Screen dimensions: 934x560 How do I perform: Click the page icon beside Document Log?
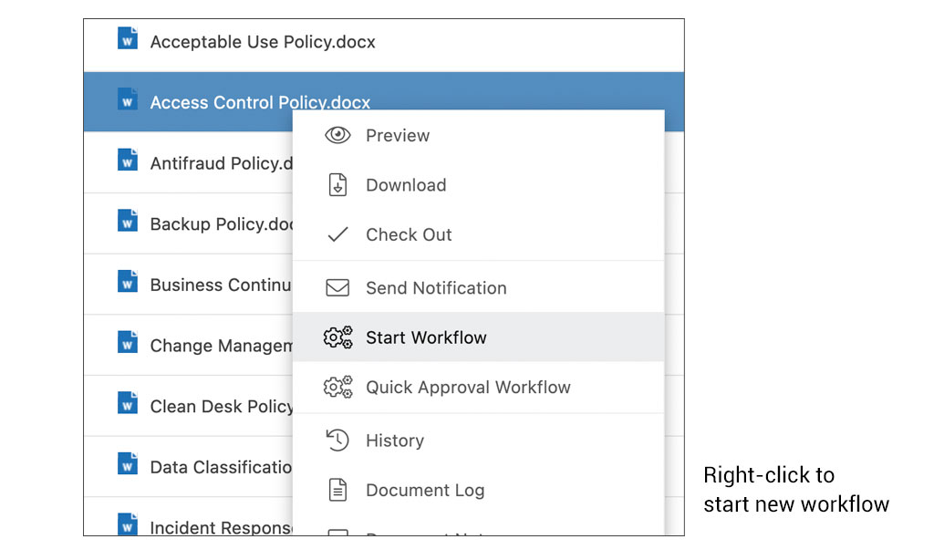(337, 490)
